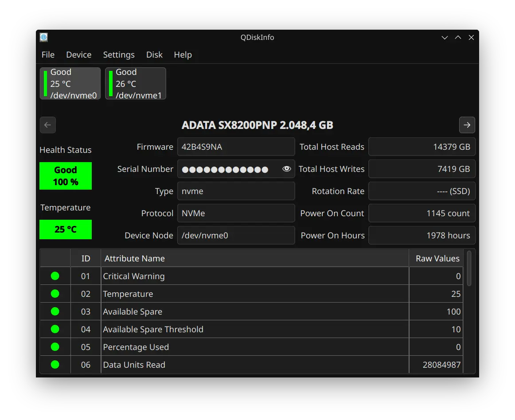Click Power On Hours value 1978 hours

(422, 235)
